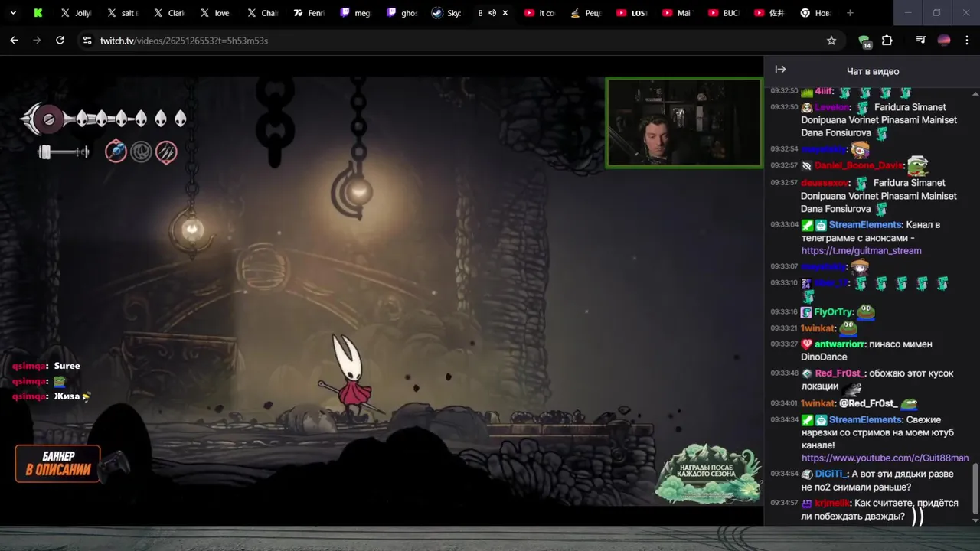Switch to the Chai X tab

click(x=262, y=13)
